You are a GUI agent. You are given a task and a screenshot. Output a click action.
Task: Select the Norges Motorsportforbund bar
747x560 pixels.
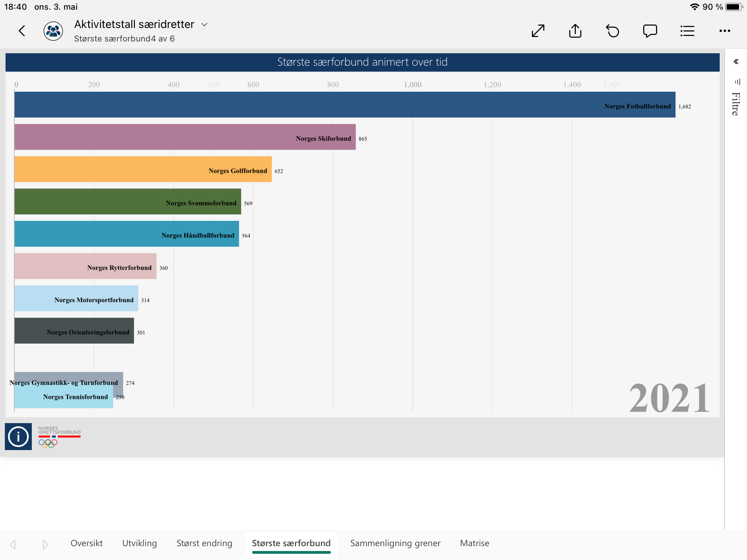[76, 298]
